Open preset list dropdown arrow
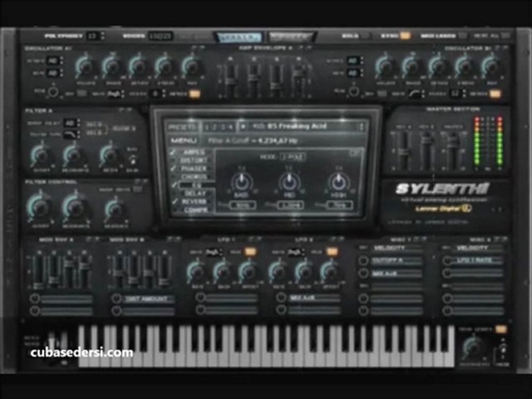The height and width of the screenshot is (399, 532). [x=243, y=126]
